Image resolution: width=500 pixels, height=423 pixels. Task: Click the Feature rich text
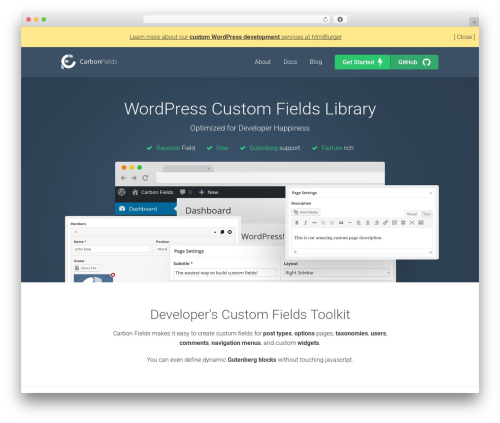[x=337, y=148]
